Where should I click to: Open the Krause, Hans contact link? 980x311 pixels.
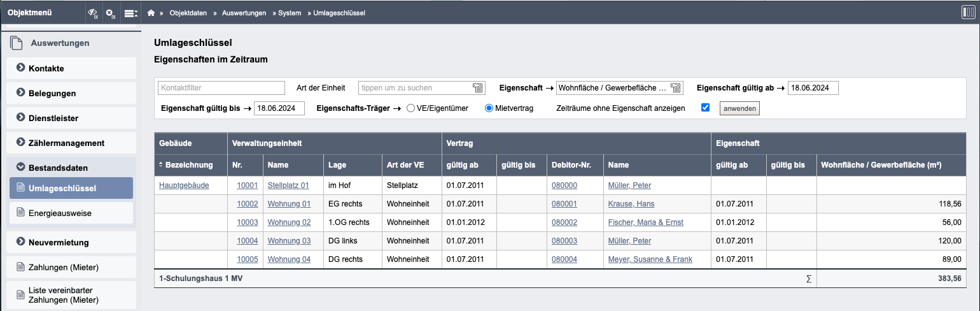click(631, 204)
